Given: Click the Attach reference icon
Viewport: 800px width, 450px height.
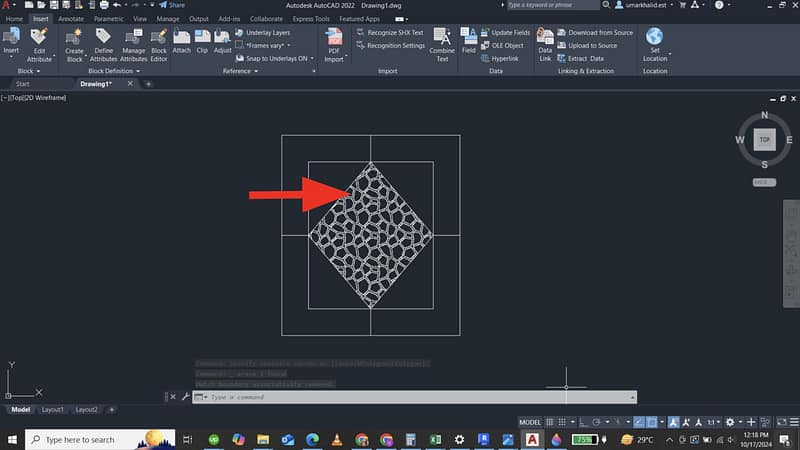Looking at the screenshot, I should coord(181,40).
